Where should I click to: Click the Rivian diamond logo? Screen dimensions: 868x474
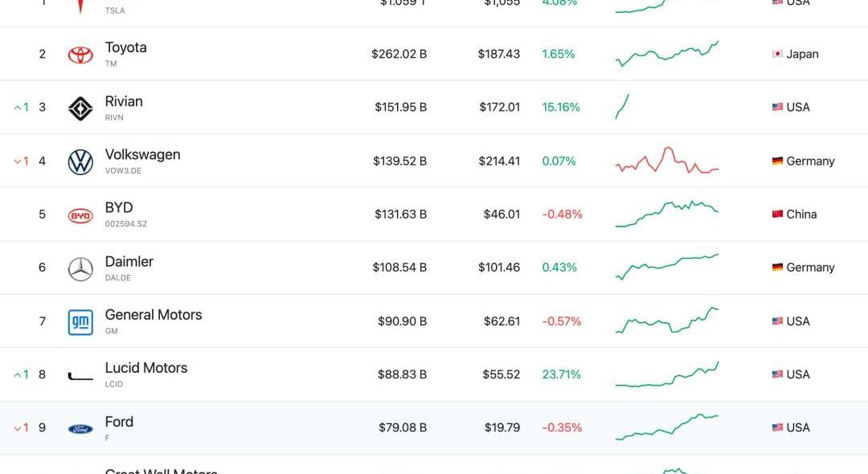pos(80,108)
